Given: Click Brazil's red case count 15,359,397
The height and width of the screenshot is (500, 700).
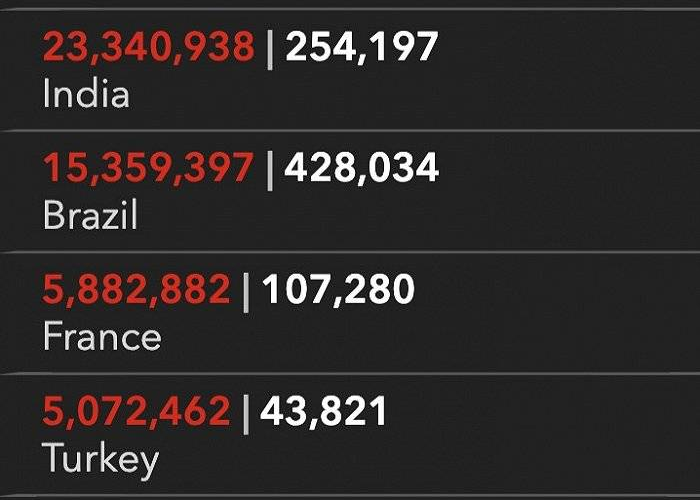Looking at the screenshot, I should pyautogui.click(x=149, y=168).
